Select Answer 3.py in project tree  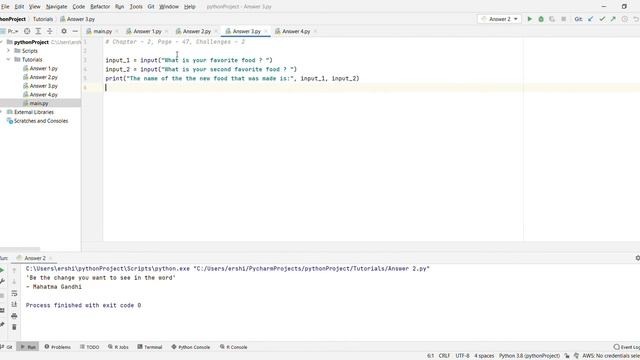tap(43, 86)
